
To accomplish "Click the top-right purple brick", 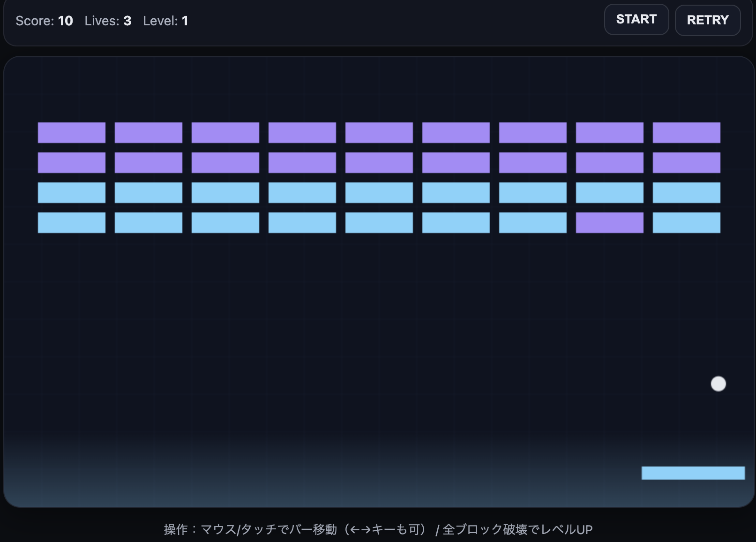I will tap(686, 133).
